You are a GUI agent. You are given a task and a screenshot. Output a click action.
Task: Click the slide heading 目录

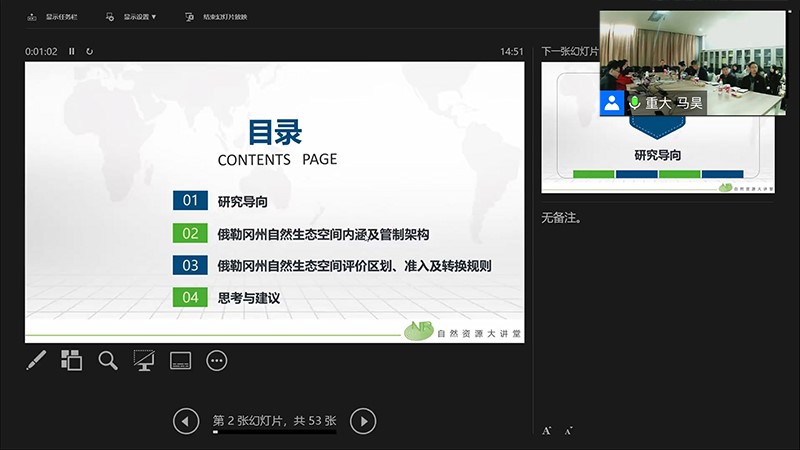275,132
